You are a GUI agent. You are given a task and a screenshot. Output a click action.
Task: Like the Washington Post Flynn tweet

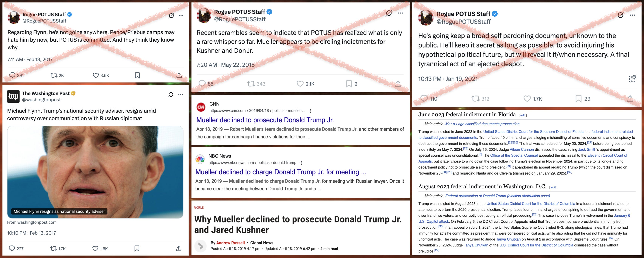(x=95, y=249)
